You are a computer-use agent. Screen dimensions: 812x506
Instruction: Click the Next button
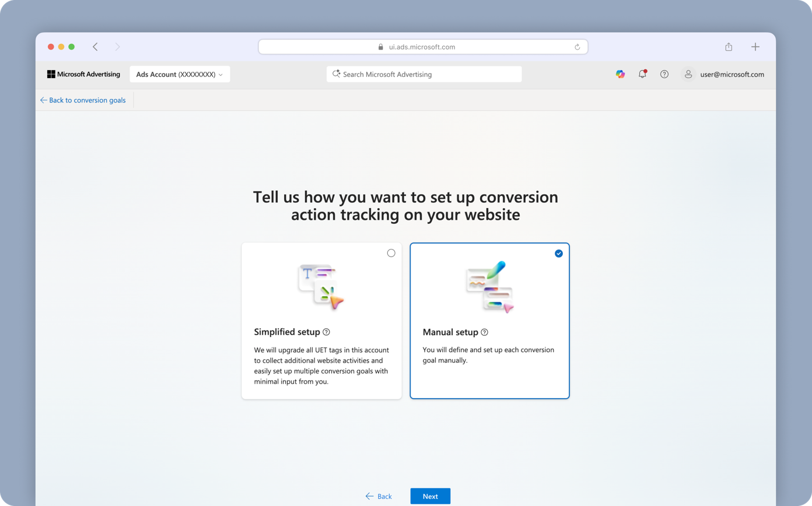(x=430, y=496)
